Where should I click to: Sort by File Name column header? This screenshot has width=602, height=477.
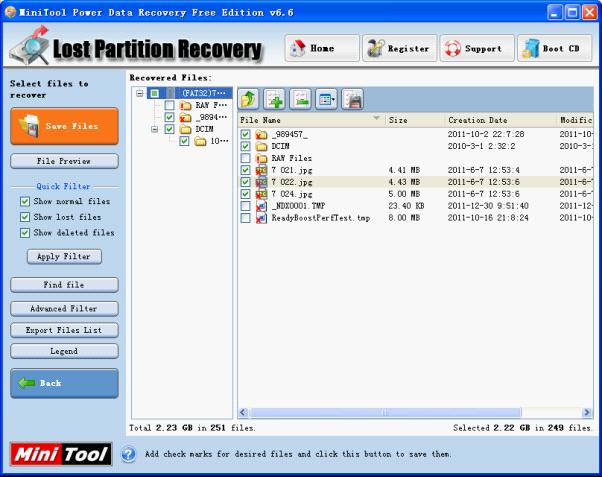click(311, 120)
